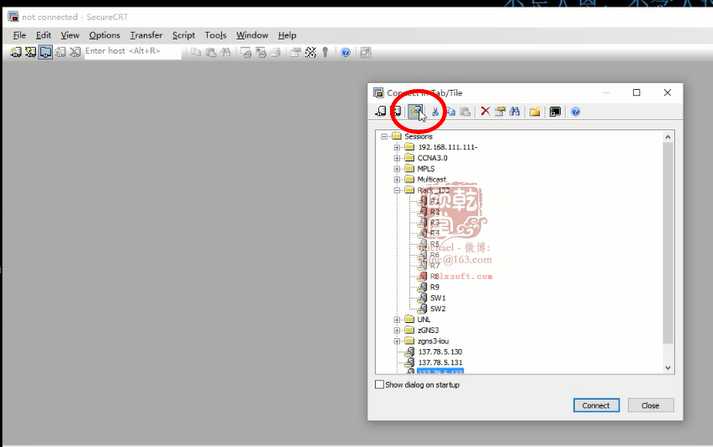Screen dimensions: 713x447
Task: Click the Properties icon in dialog toolbar
Action: pos(500,111)
